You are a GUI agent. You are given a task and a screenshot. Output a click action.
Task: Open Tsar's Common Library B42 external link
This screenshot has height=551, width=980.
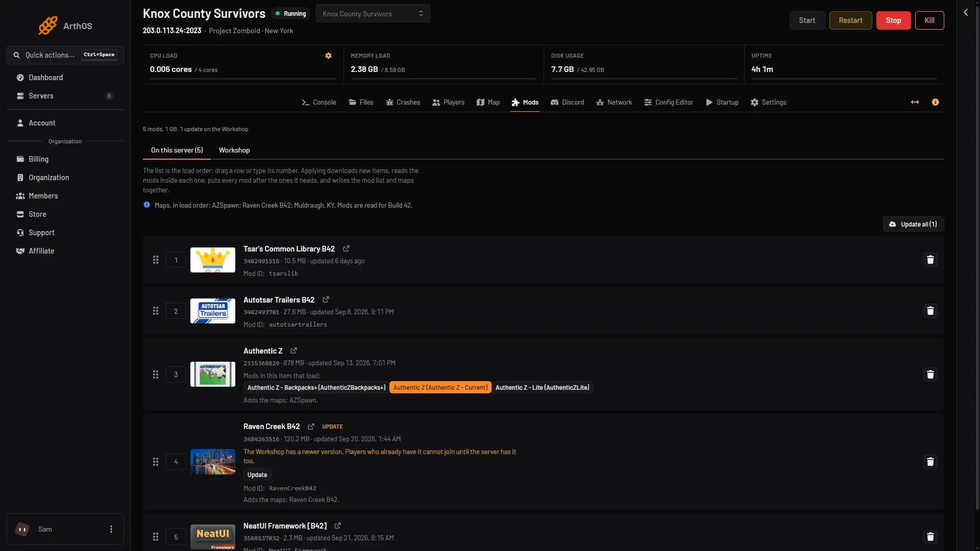pyautogui.click(x=346, y=248)
